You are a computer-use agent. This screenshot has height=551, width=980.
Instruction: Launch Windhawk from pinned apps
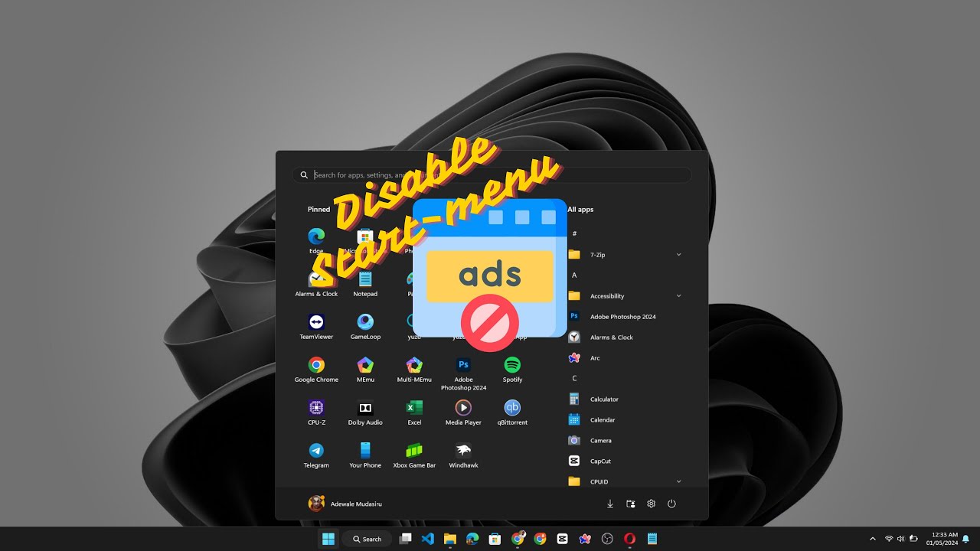click(463, 455)
